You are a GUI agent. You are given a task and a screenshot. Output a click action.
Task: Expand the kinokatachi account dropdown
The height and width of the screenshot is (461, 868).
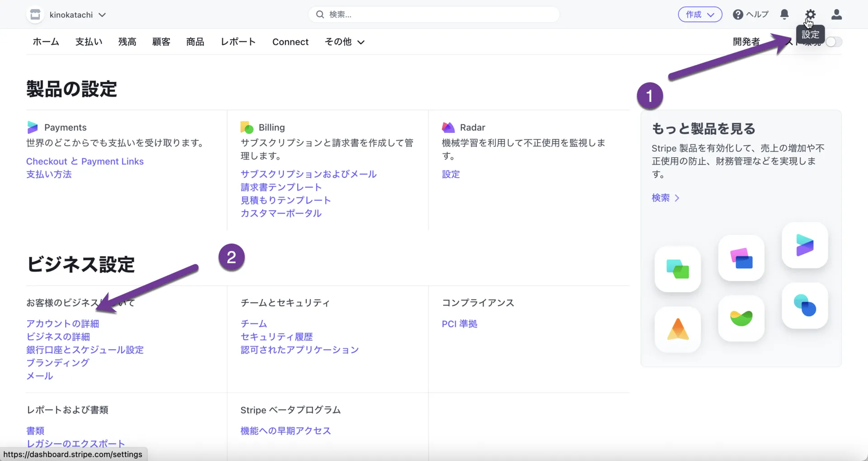tap(102, 15)
